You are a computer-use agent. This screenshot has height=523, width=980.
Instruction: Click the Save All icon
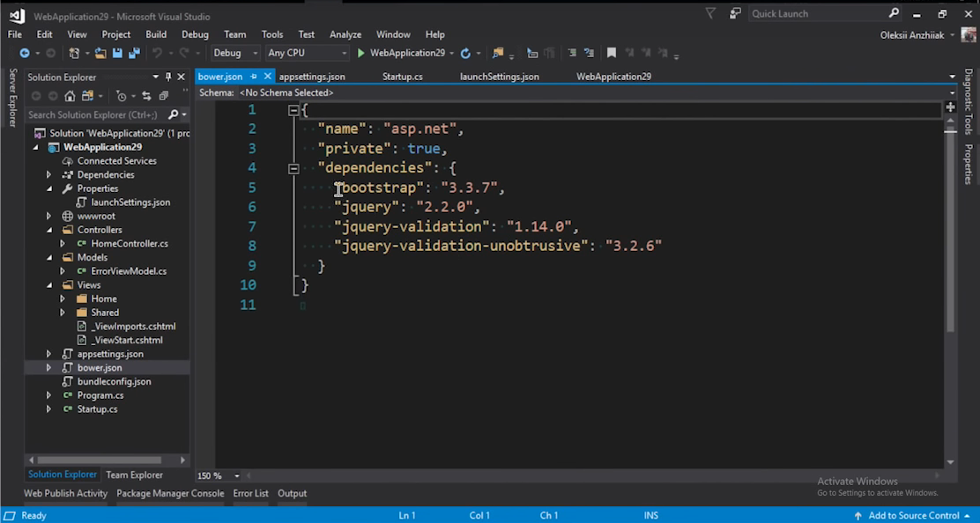point(134,53)
